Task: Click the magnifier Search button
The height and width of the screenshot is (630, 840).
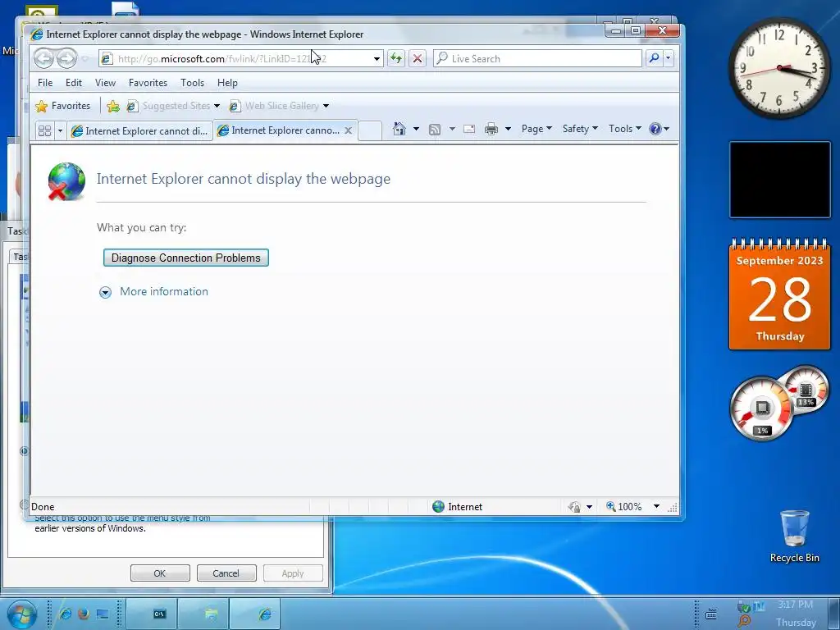Action: [654, 58]
